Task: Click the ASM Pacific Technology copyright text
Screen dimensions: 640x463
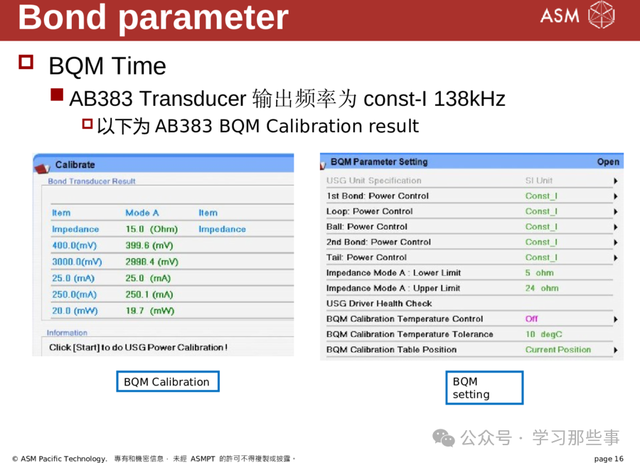Action: tap(60, 459)
